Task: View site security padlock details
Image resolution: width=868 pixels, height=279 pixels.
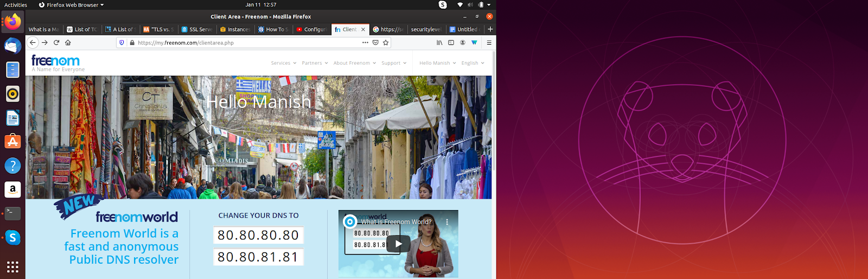Action: click(x=132, y=42)
